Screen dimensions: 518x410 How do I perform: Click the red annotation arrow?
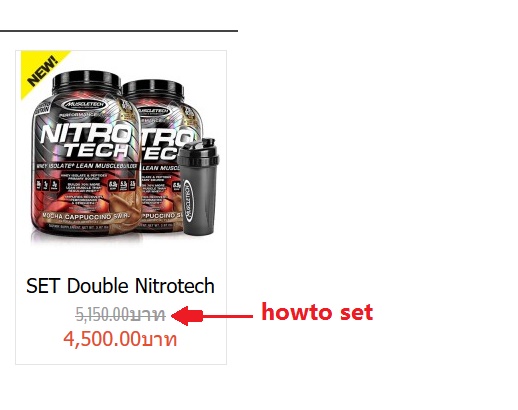click(212, 316)
